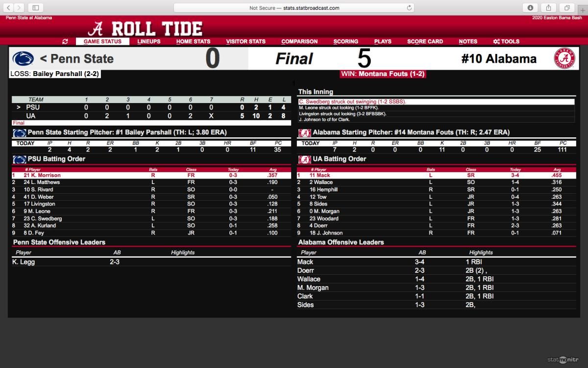Click Clark in Alabama Offensive Leaders

305,296
